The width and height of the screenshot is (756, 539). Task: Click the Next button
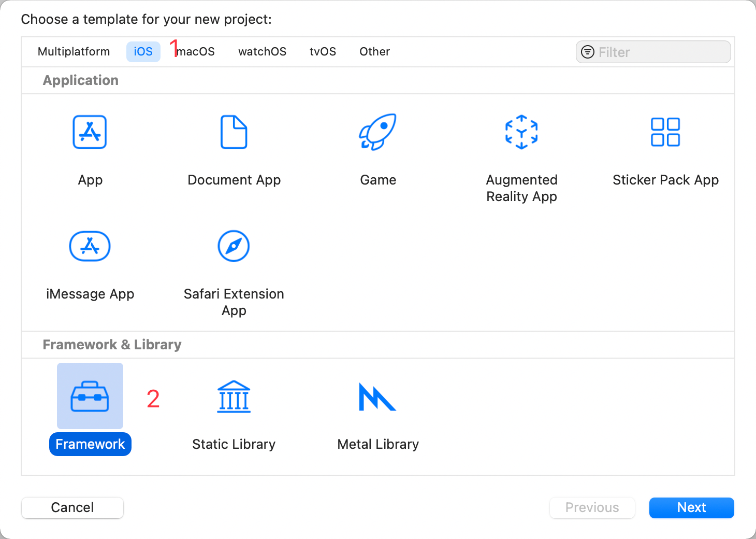coord(692,507)
